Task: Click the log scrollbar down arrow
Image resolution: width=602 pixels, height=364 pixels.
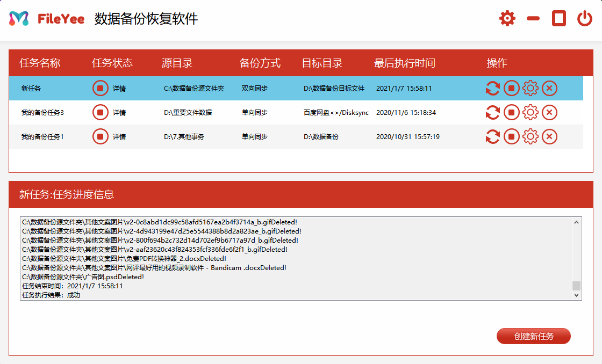Action: pos(577,295)
